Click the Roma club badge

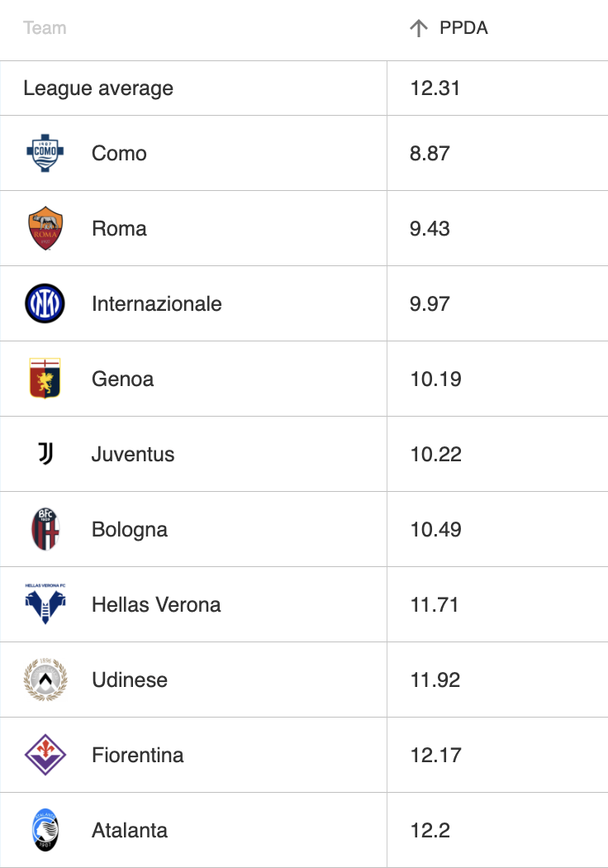tap(45, 228)
